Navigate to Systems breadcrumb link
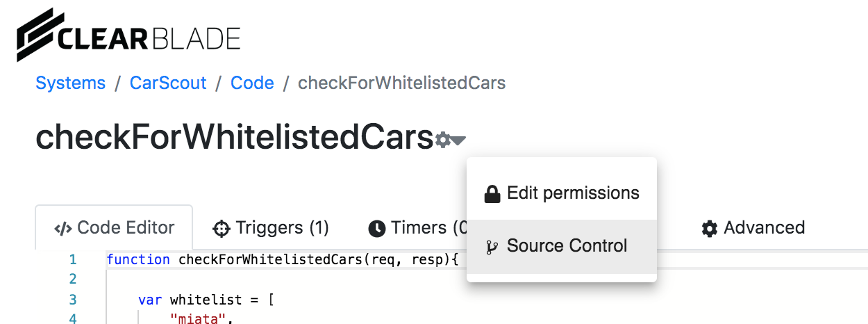The height and width of the screenshot is (324, 868). [70, 83]
